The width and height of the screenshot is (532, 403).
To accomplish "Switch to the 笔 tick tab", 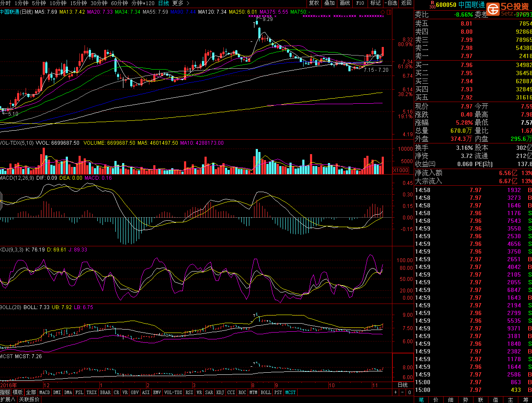I will coord(421,400).
